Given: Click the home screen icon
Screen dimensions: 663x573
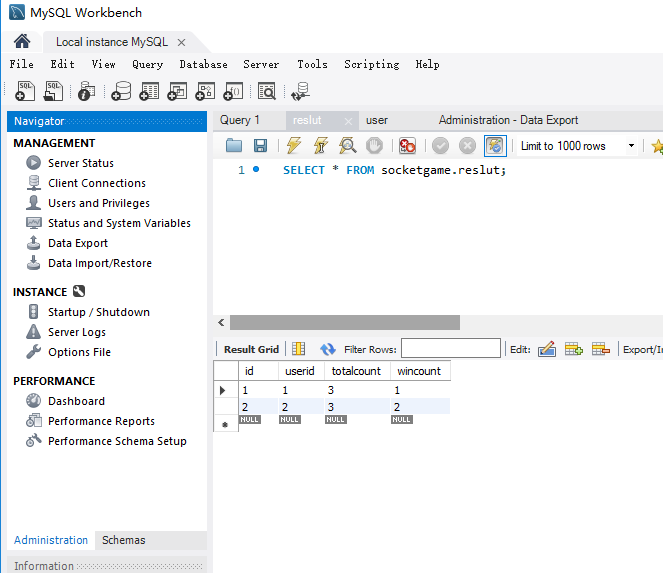Looking at the screenshot, I should click(22, 41).
